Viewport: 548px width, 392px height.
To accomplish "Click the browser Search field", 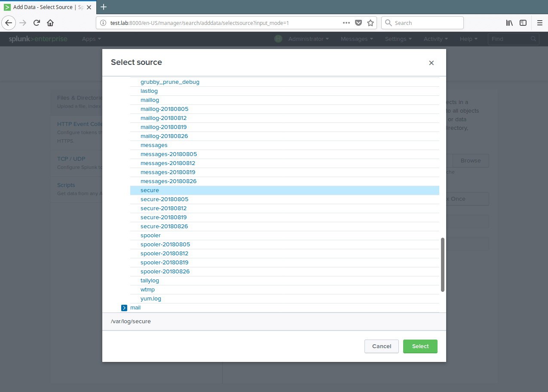I will pyautogui.click(x=422, y=23).
